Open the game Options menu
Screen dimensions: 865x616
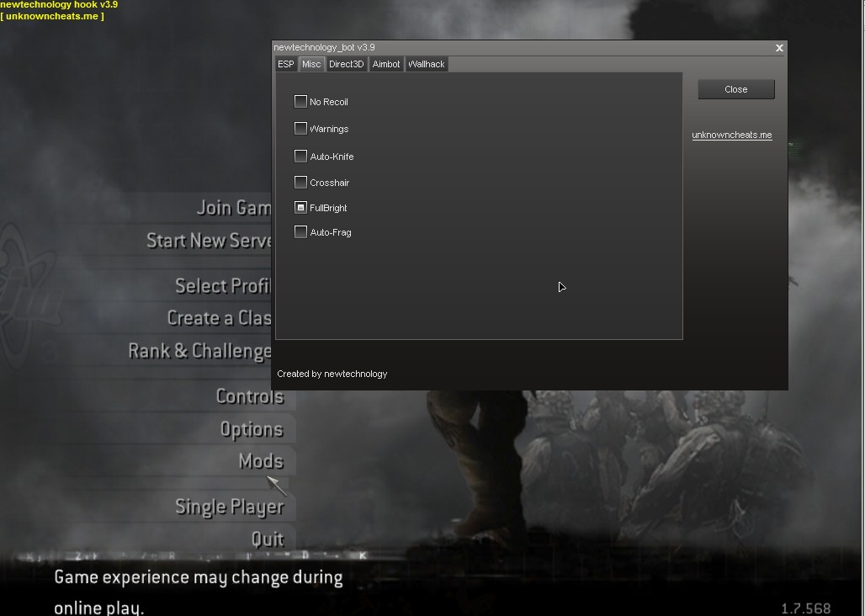tap(252, 429)
